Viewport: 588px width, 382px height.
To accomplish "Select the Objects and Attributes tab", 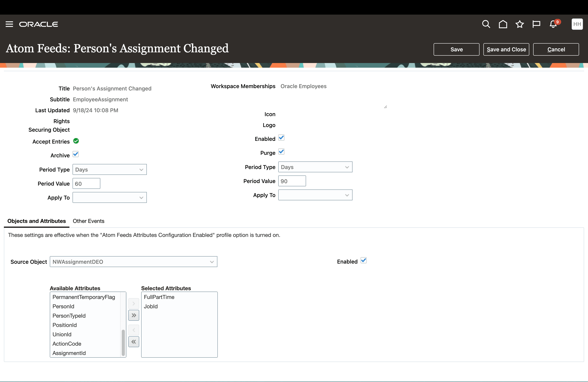I will tap(36, 221).
